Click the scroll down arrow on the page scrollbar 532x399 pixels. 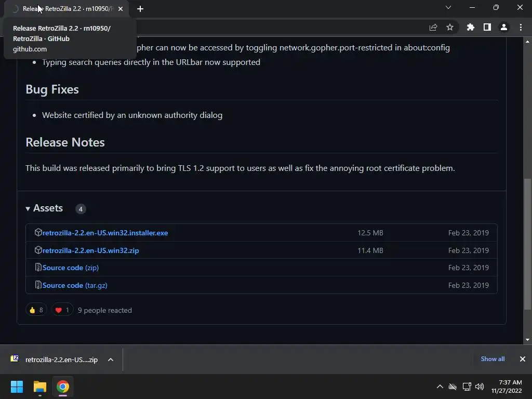point(528,340)
